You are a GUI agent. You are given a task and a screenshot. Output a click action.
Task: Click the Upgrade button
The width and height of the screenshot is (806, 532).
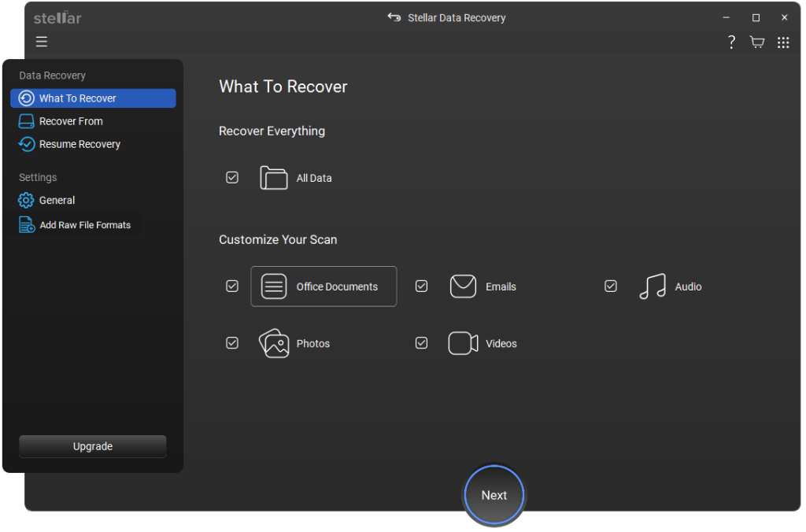(x=92, y=446)
